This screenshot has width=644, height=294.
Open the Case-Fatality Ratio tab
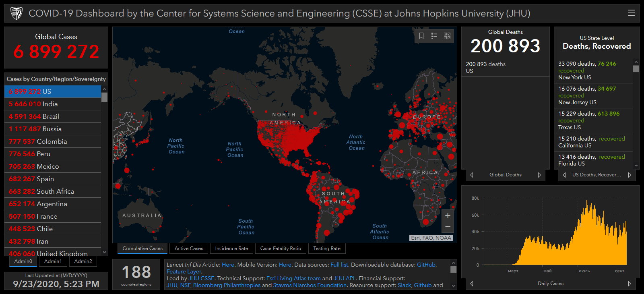pos(281,248)
